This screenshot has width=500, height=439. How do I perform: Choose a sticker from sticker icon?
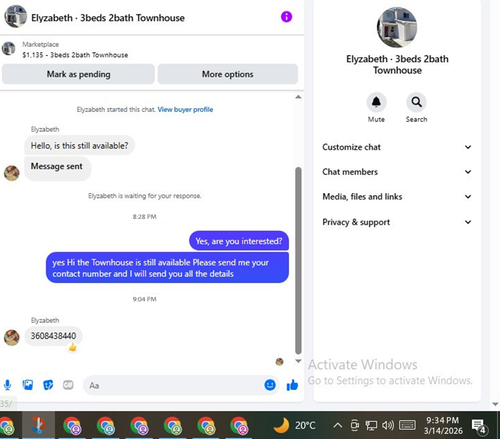tap(48, 385)
